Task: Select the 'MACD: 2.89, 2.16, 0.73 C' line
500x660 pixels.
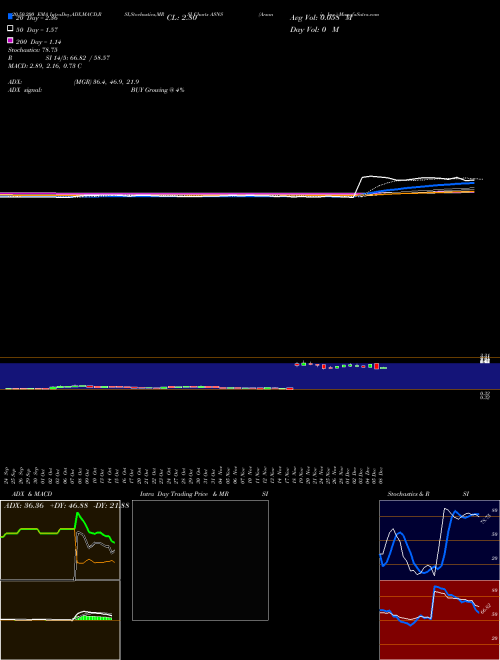Action: click(45, 66)
